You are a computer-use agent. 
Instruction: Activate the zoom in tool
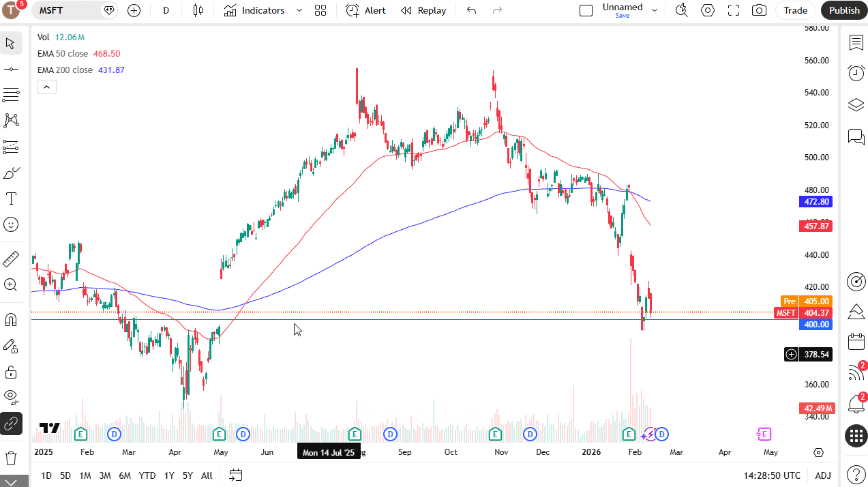[x=11, y=284]
